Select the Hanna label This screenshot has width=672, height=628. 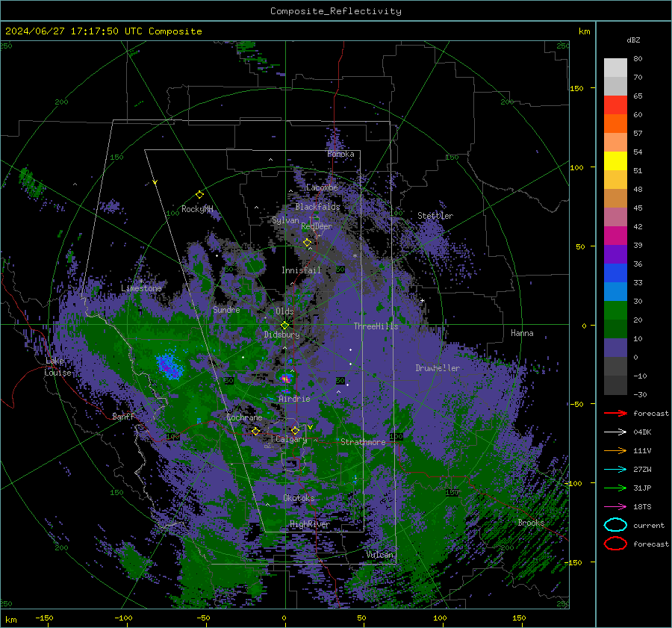pos(522,333)
